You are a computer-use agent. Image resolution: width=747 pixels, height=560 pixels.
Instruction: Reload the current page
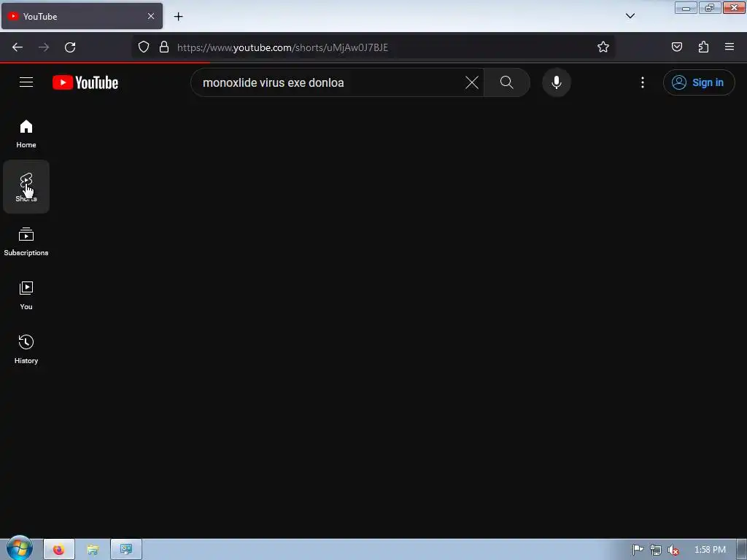pos(70,47)
